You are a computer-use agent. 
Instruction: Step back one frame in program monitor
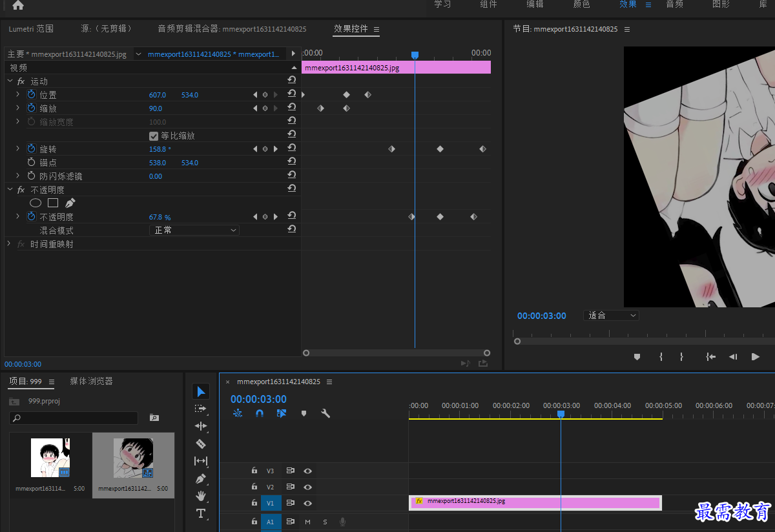pyautogui.click(x=733, y=356)
